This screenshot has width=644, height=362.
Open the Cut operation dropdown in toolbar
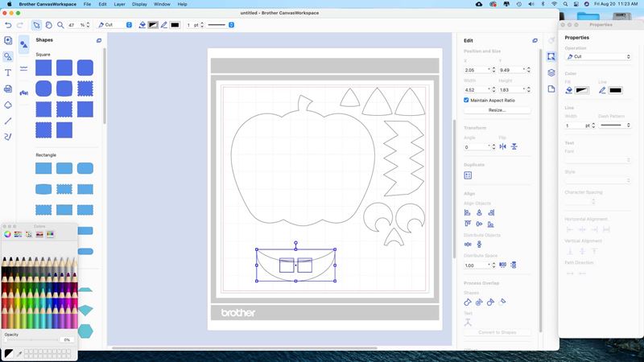114,25
